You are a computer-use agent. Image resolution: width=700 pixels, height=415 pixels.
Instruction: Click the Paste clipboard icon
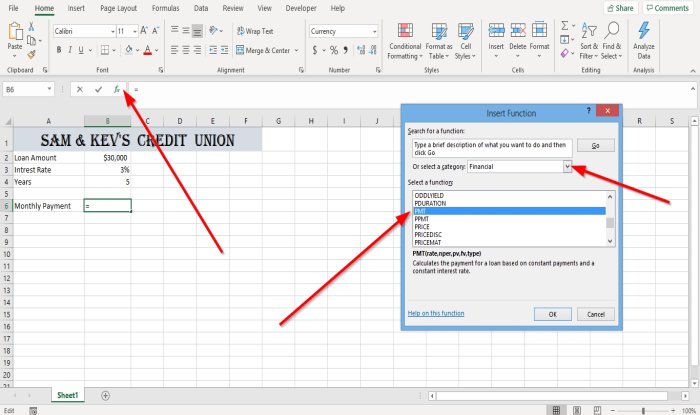click(x=15, y=31)
